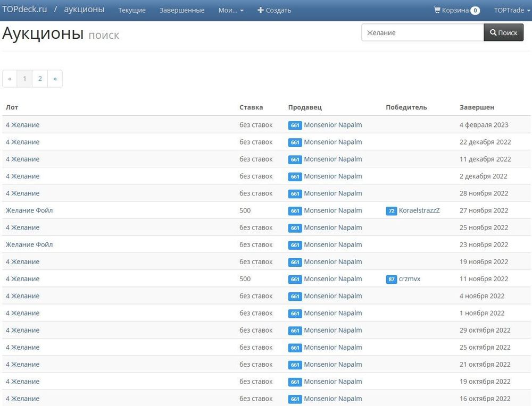Click rating badge 87 beside crzmvx
Screen dimensions: 532x406
[391, 279]
